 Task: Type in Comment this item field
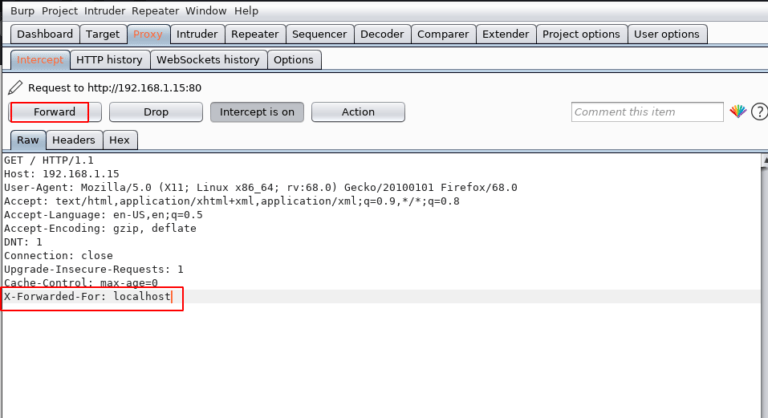coord(647,112)
